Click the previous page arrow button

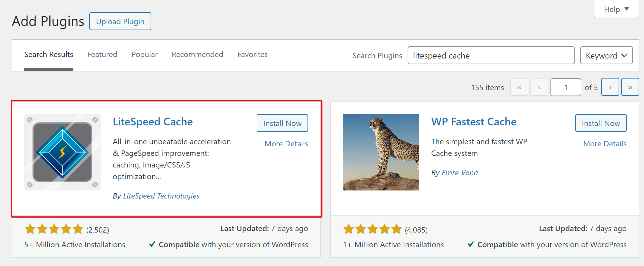(x=539, y=87)
